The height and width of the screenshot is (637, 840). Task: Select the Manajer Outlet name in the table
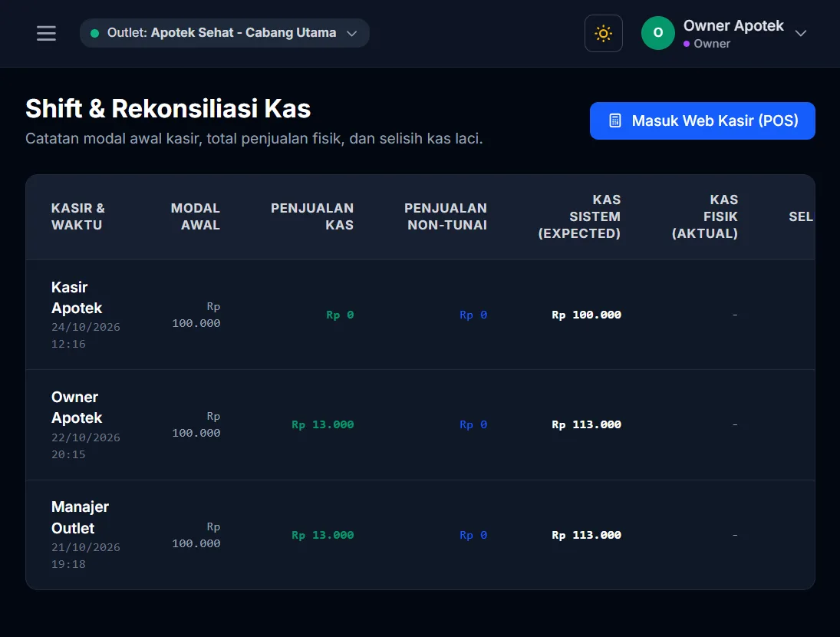[80, 517]
